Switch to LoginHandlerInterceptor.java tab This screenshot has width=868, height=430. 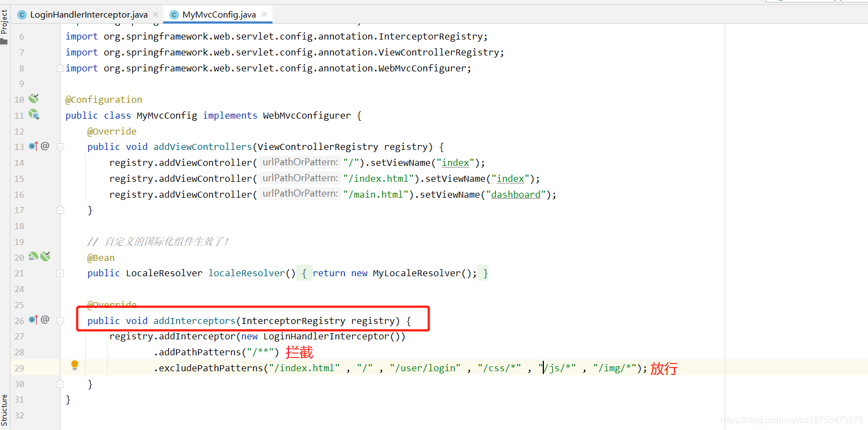tap(88, 14)
